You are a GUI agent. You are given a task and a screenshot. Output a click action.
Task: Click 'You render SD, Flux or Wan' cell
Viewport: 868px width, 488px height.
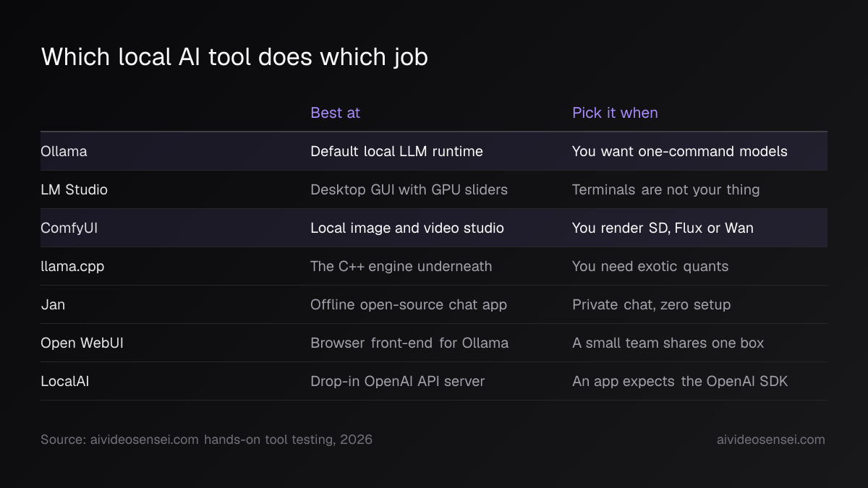(x=663, y=228)
